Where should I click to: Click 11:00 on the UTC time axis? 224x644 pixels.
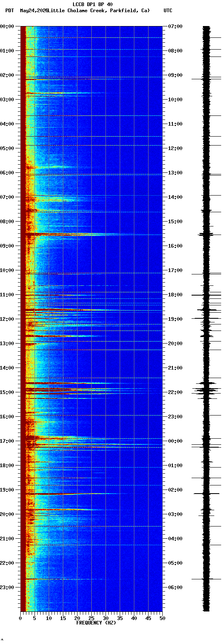click(175, 124)
